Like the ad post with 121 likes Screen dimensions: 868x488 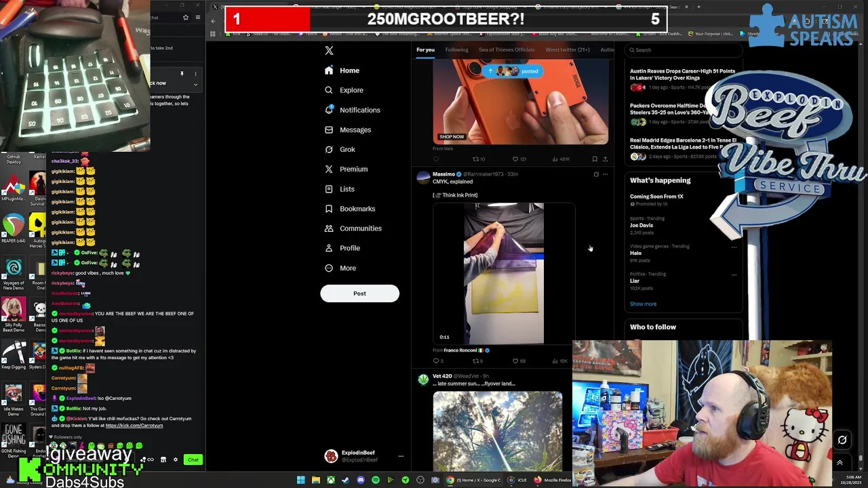(519, 159)
